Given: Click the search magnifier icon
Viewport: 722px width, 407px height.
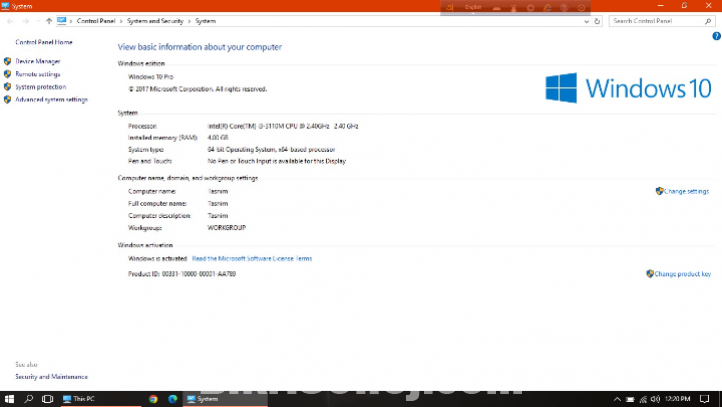Looking at the screenshot, I should [x=708, y=21].
